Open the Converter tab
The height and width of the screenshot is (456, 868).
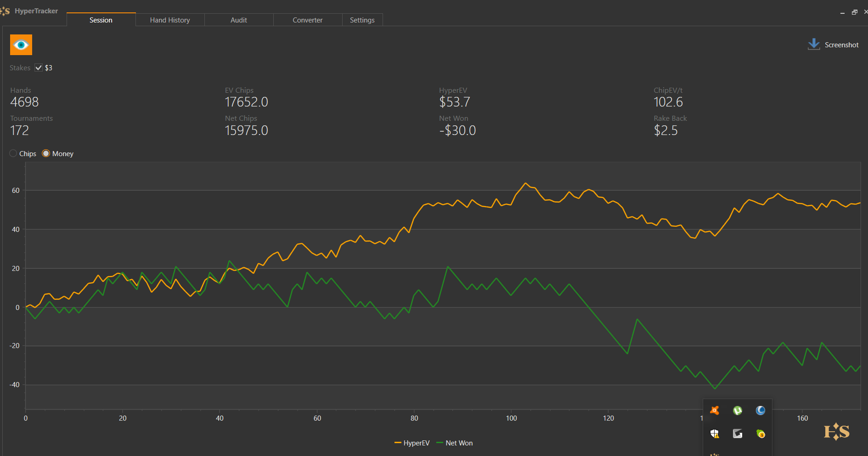[x=308, y=20]
